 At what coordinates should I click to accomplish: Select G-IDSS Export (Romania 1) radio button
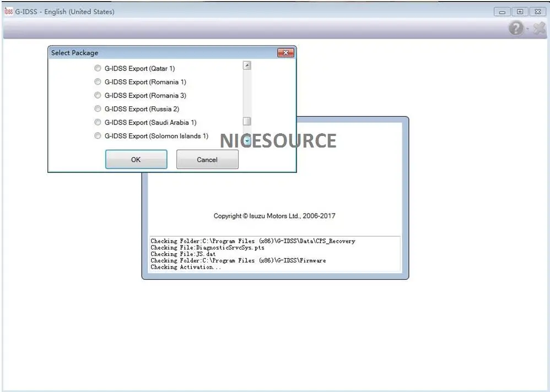click(x=98, y=81)
